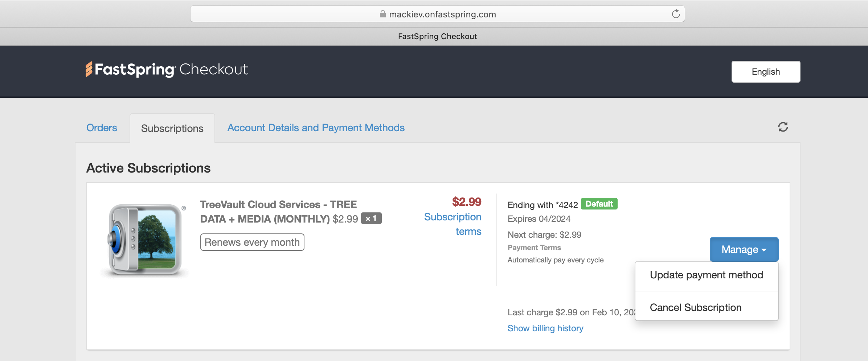The height and width of the screenshot is (361, 868).
Task: Click the green Default badge
Action: 599,204
